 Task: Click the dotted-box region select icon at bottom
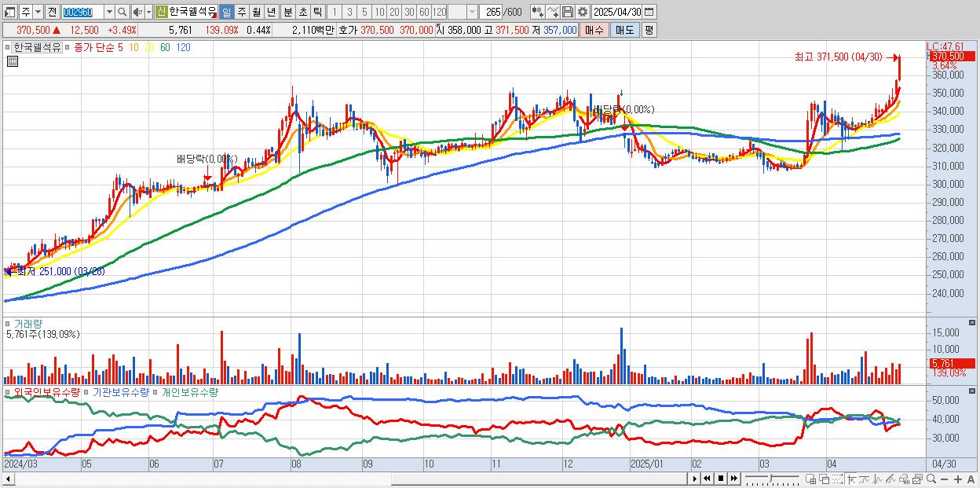(x=837, y=479)
